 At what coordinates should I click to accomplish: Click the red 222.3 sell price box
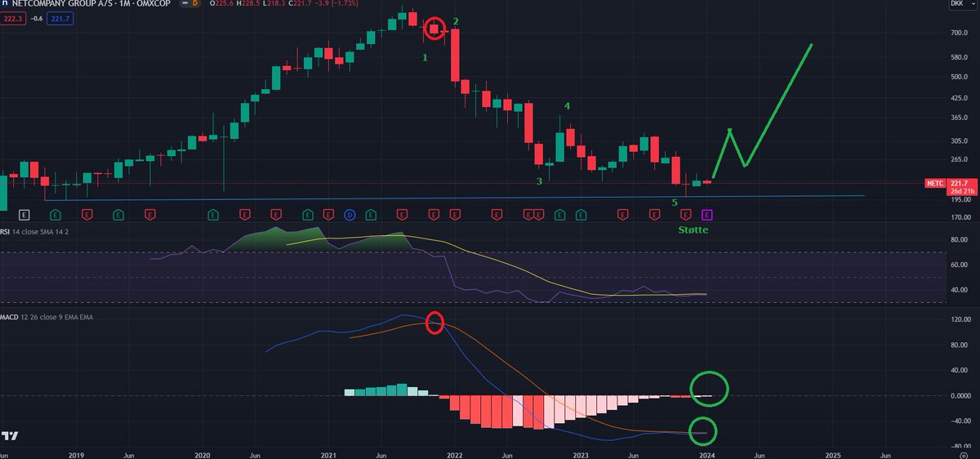coord(13,18)
